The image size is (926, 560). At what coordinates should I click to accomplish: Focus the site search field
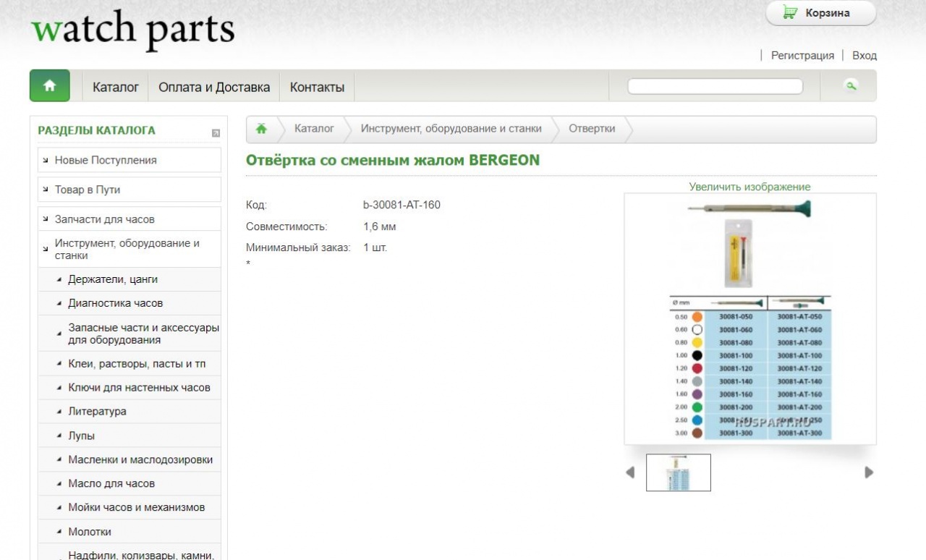715,87
